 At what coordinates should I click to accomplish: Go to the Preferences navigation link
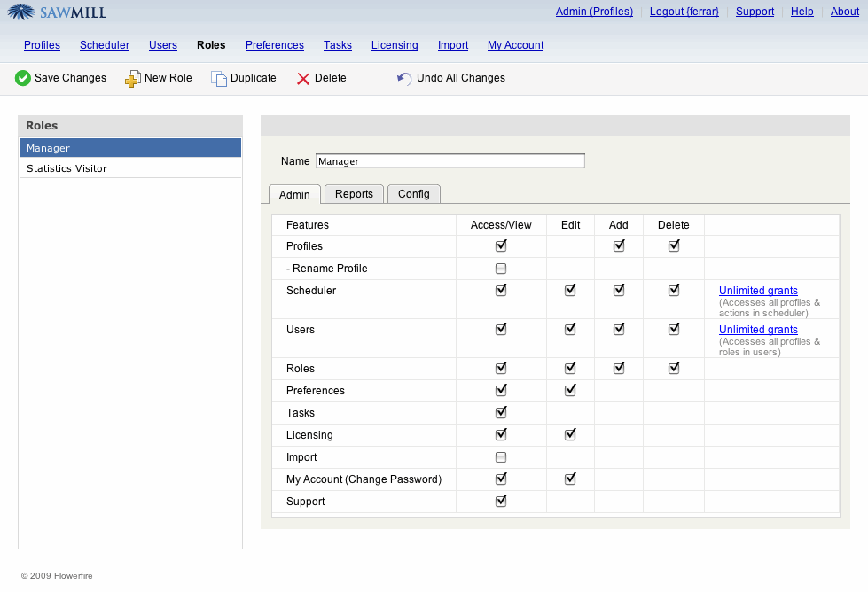tap(275, 45)
